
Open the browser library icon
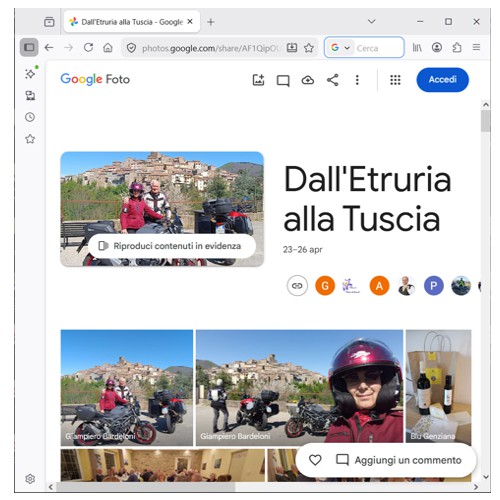(417, 48)
